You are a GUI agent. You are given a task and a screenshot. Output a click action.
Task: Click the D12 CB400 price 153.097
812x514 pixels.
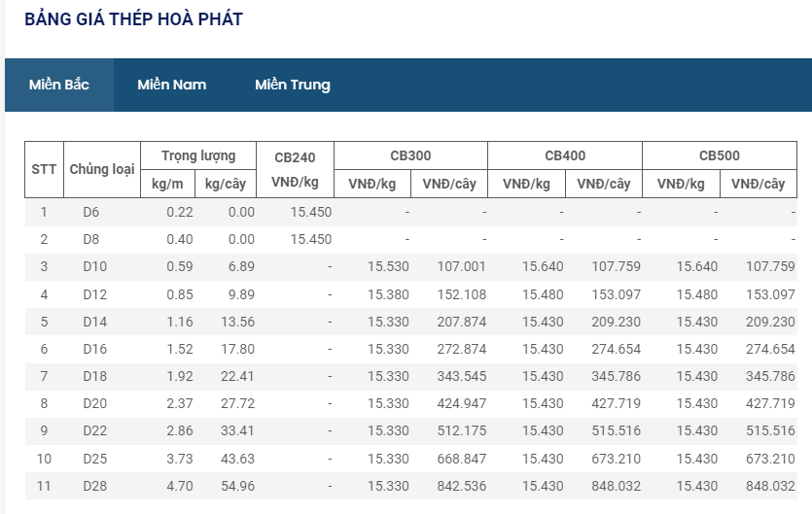(616, 294)
